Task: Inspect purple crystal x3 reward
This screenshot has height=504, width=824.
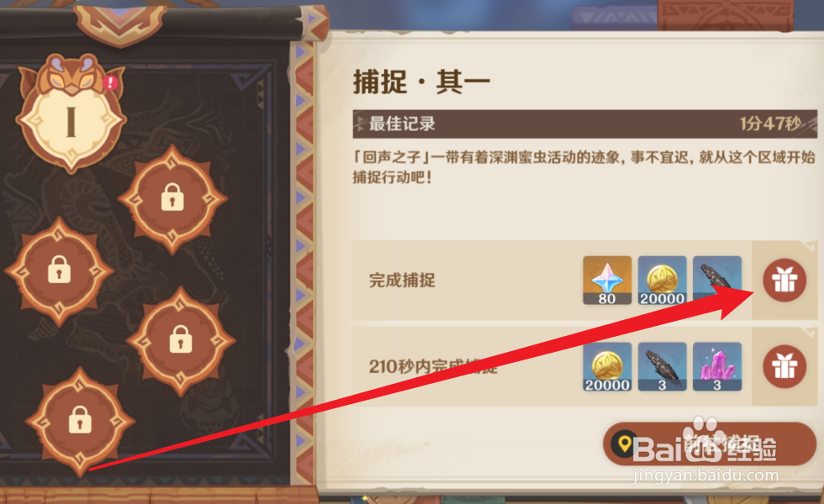Action: pos(716,366)
